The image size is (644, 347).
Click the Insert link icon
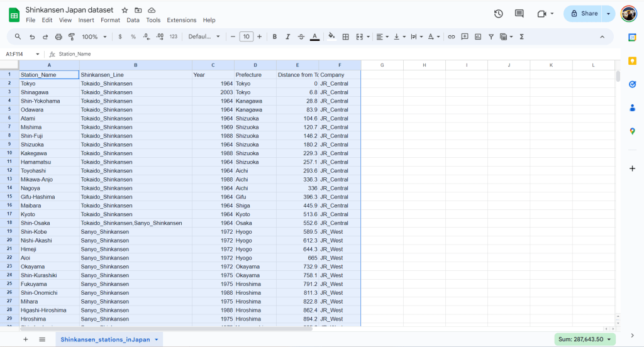tap(451, 36)
